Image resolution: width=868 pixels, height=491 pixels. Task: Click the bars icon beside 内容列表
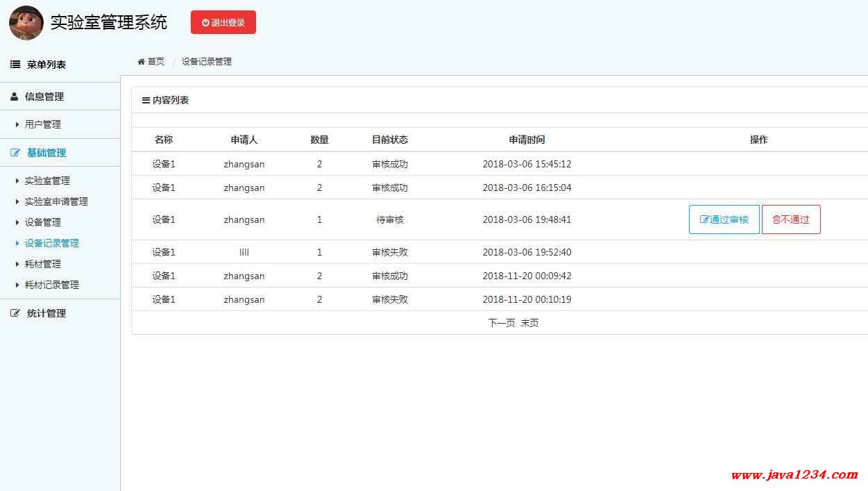146,100
